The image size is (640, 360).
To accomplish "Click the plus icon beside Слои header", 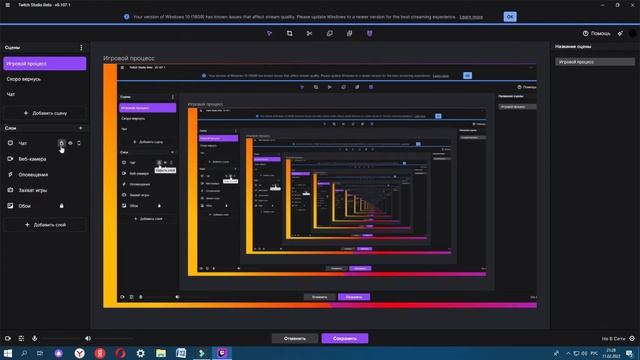I will tap(80, 128).
